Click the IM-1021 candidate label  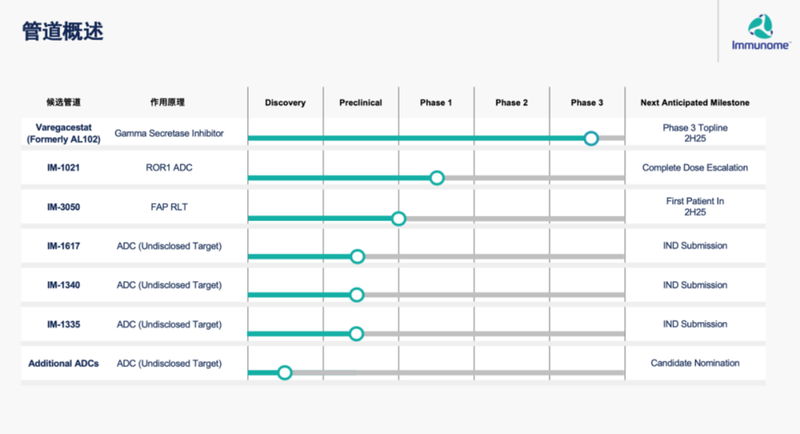(63, 167)
